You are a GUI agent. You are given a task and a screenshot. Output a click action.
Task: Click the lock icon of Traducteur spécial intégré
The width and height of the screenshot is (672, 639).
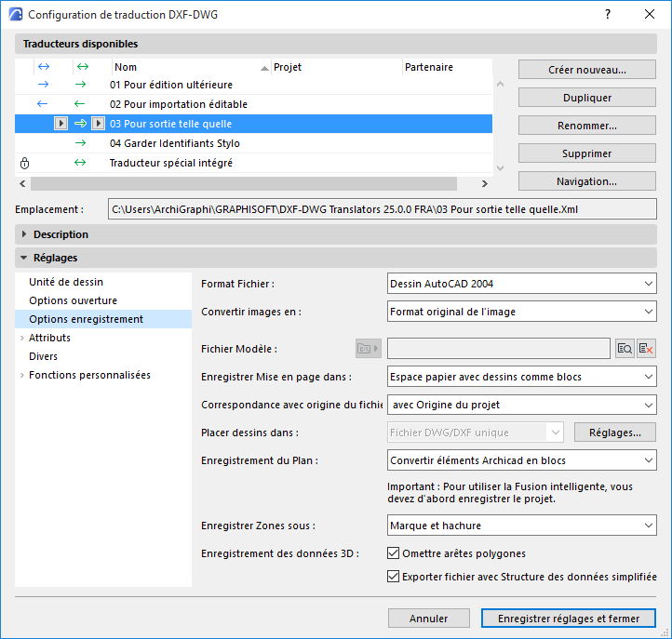coord(25,163)
